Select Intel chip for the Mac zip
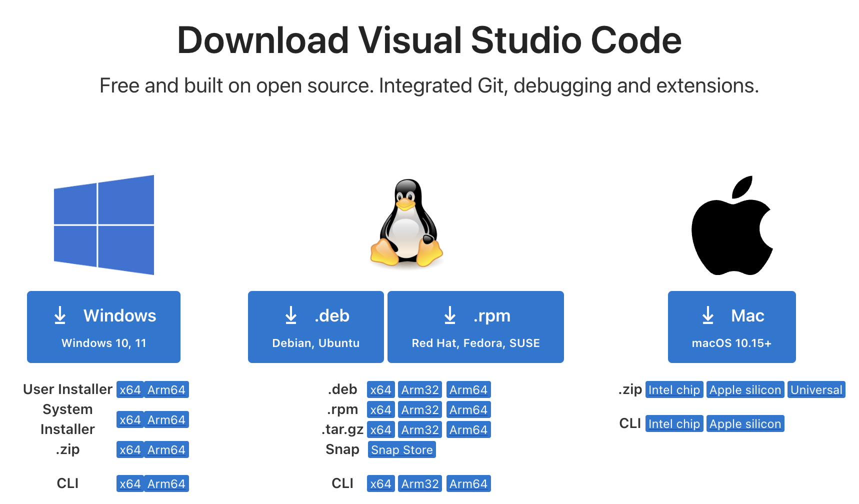859x504 pixels. point(674,389)
